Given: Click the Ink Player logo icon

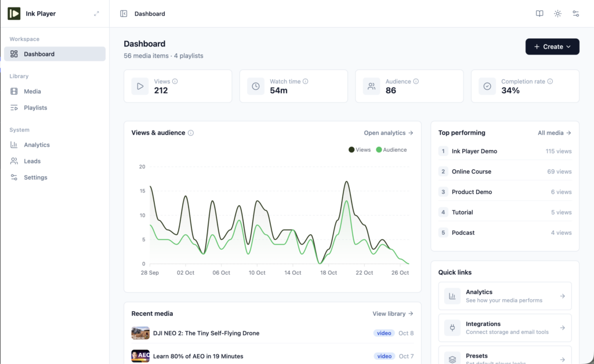Looking at the screenshot, I should pos(14,14).
